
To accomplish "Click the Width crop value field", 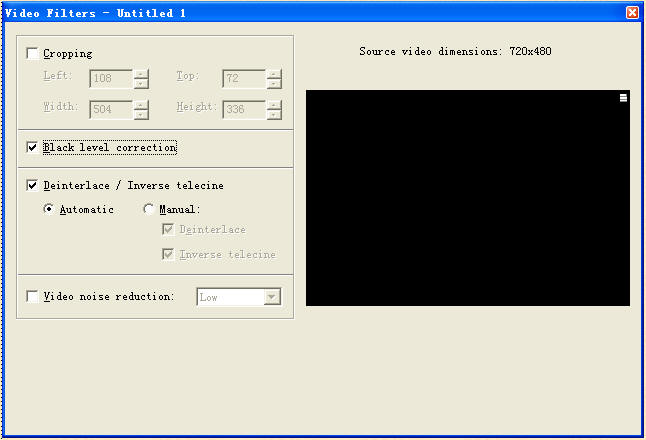I will [111, 110].
